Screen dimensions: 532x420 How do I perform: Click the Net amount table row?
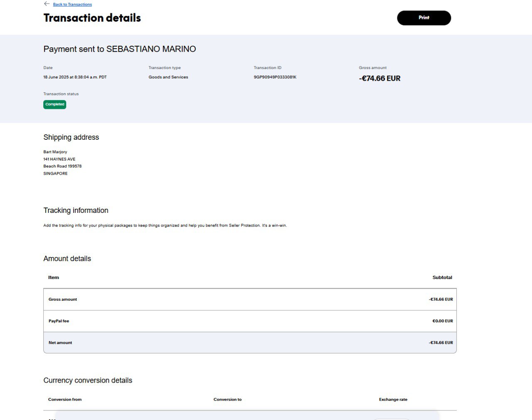coord(250,343)
